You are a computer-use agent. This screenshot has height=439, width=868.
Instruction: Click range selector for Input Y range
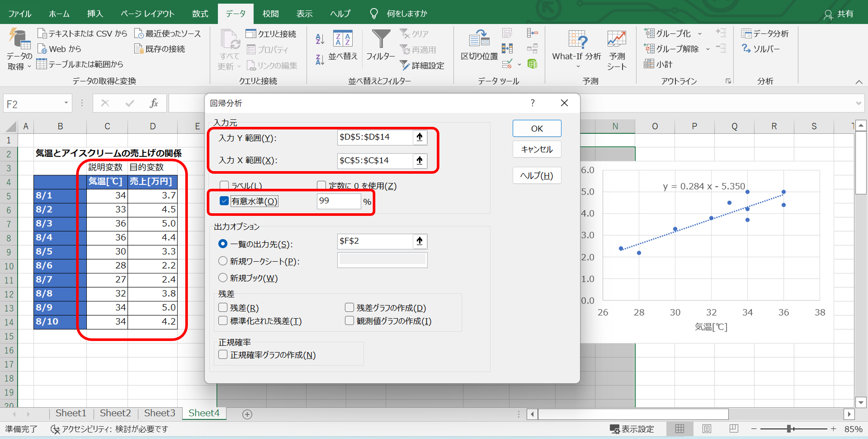420,137
